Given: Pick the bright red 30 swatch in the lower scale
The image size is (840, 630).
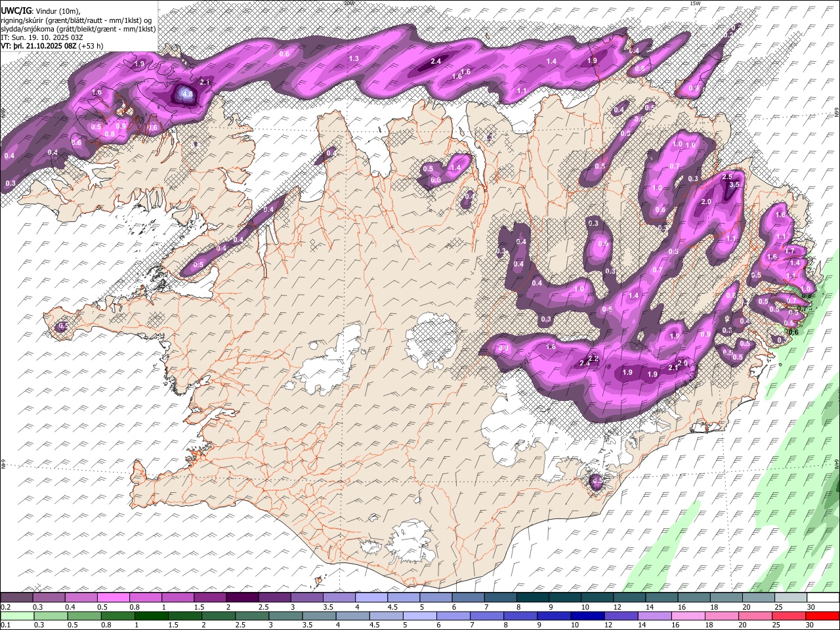Looking at the screenshot, I should [x=822, y=616].
